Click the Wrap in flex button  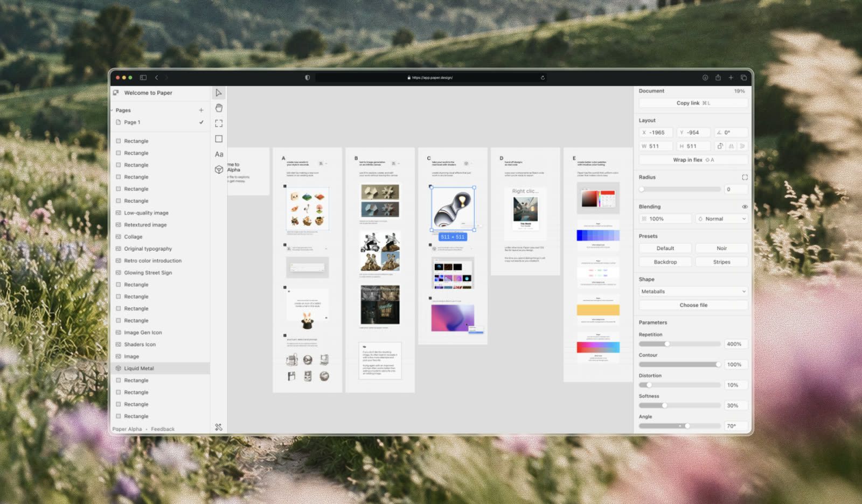tap(693, 160)
